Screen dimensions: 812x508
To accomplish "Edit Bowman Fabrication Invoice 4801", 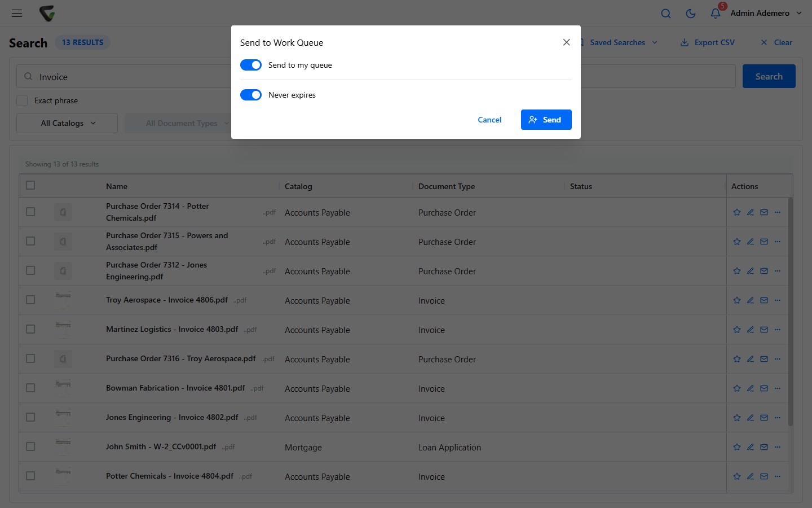I will [751, 388].
